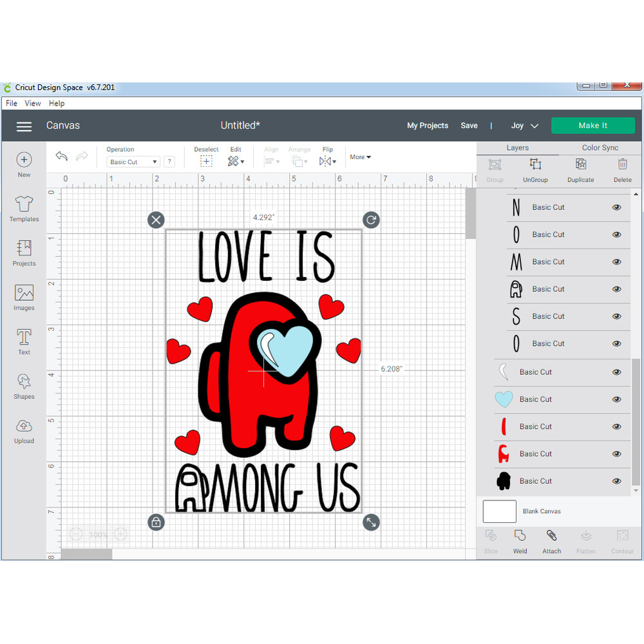
Task: Click the Contour tool
Action: click(622, 541)
